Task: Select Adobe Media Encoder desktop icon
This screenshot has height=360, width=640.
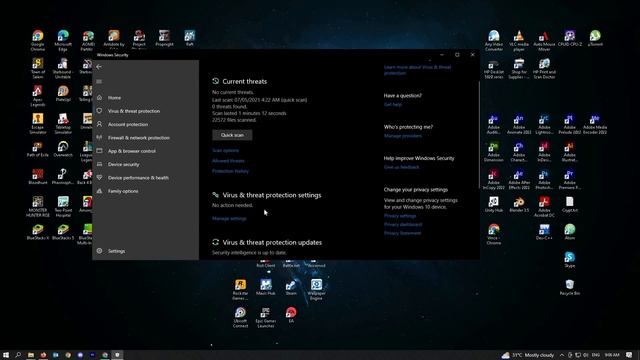Action: (595, 124)
